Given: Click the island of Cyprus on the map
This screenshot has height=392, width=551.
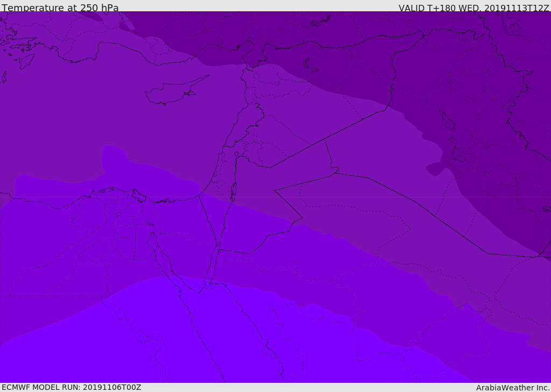Looking at the screenshot, I should [176, 91].
